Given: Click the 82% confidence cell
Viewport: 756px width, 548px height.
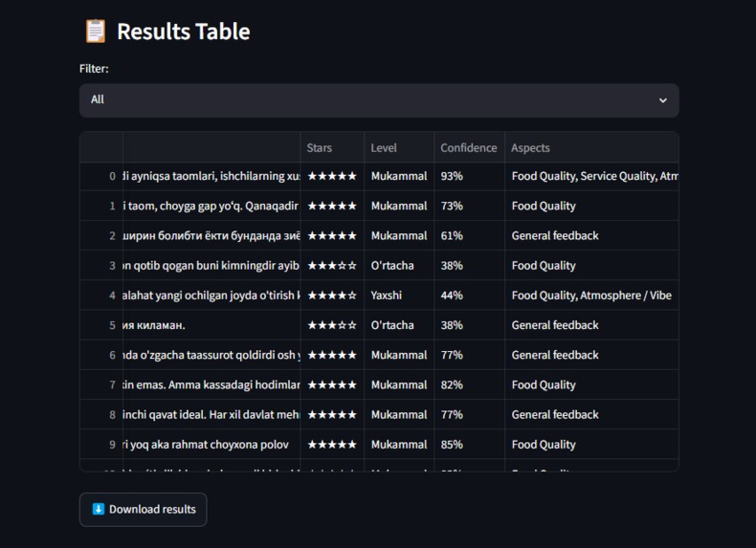Looking at the screenshot, I should (469, 385).
